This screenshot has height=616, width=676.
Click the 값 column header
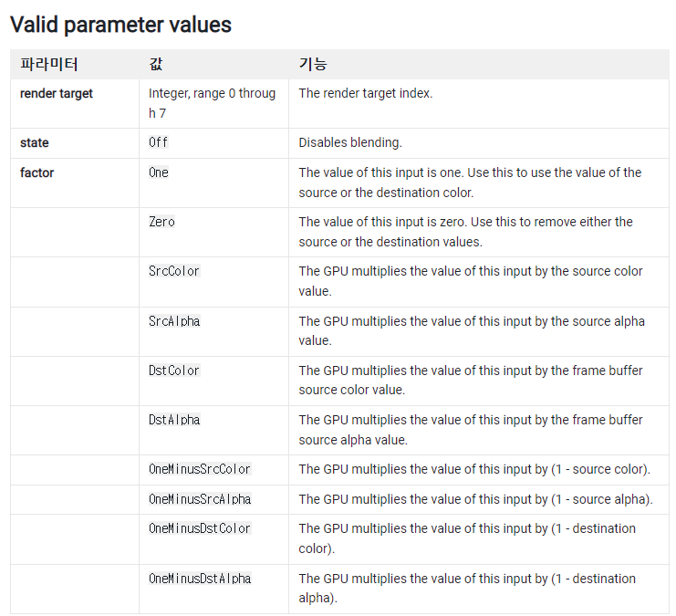pos(157,65)
